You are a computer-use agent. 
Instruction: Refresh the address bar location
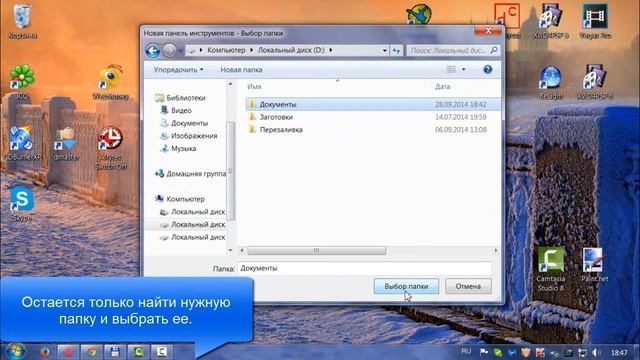tap(396, 51)
